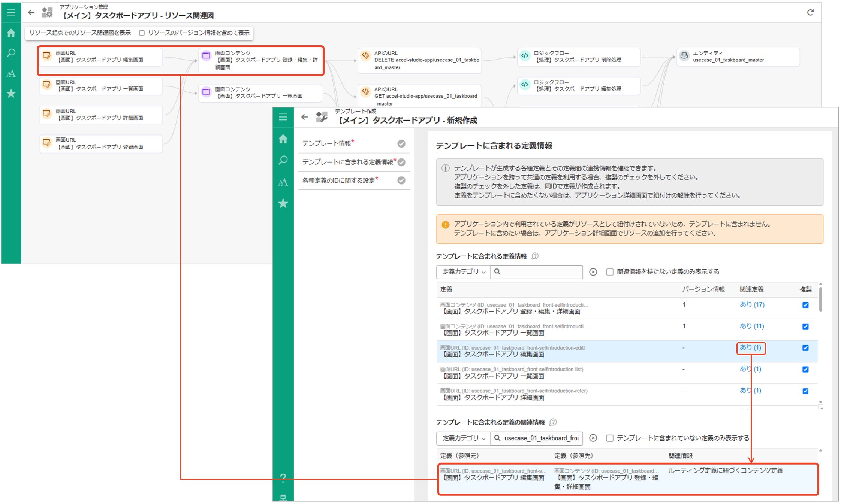The image size is (841, 504).
Task: Click refresh icon in resource relation window
Action: 810,12
